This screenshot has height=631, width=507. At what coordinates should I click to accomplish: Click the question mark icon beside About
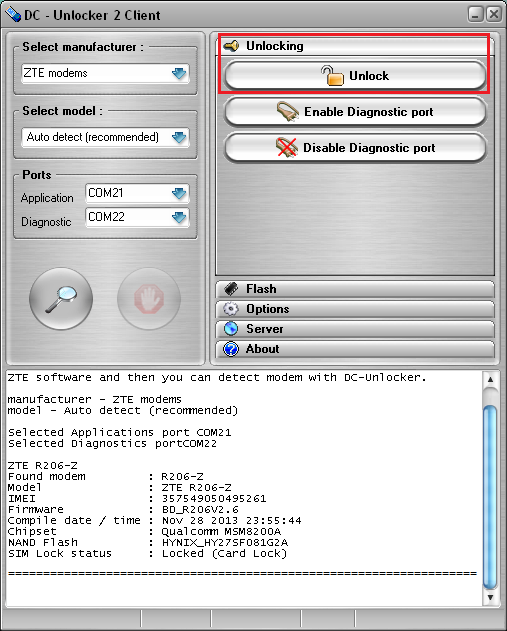(231, 349)
